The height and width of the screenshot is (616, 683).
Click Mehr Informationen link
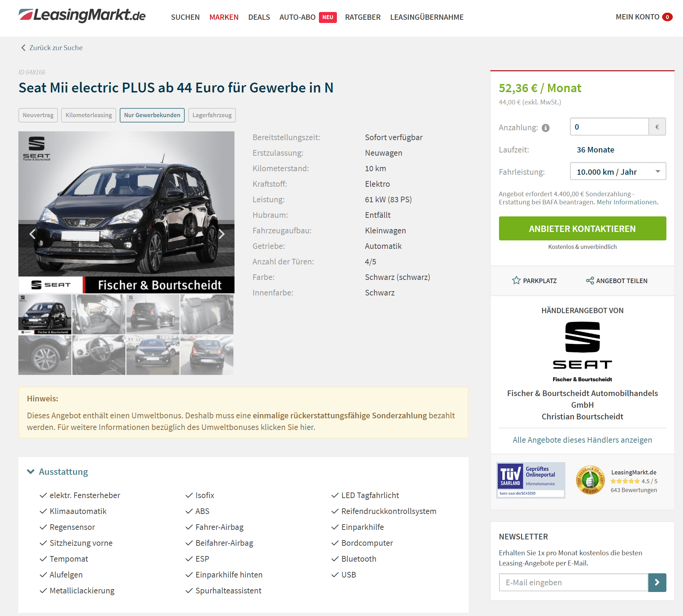(x=627, y=202)
